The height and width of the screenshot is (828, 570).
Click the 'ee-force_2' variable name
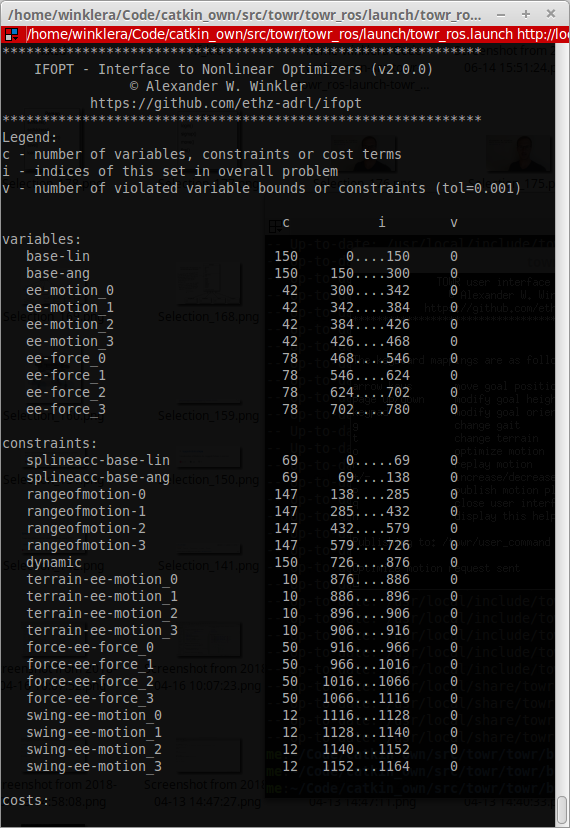66,392
